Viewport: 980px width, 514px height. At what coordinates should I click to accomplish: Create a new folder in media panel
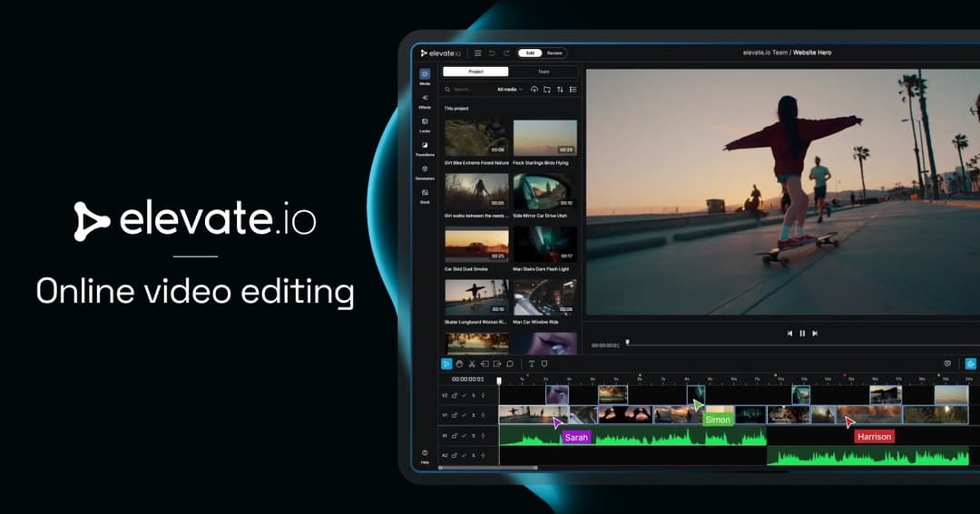coord(547,90)
